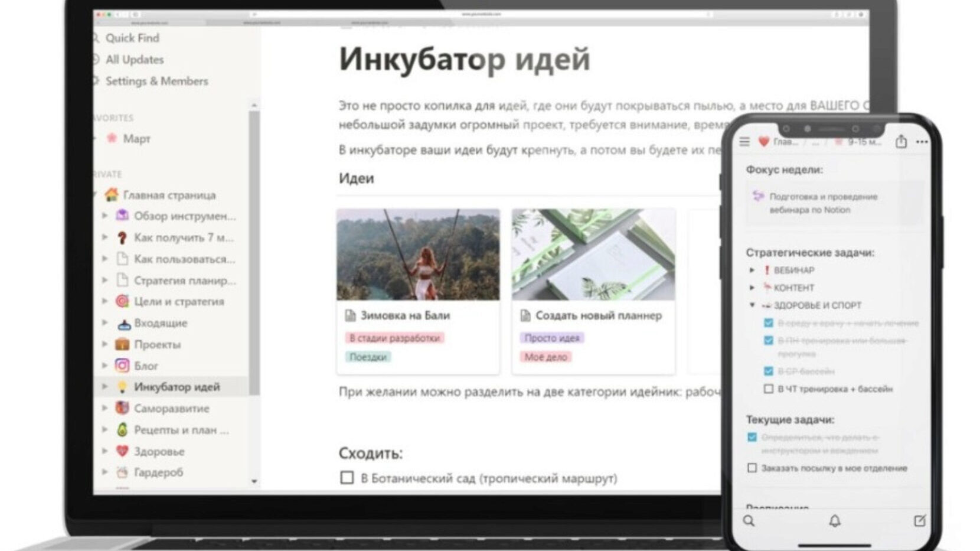980x551 pixels.
Task: Collapse the ЗДОРОВЬЕ И СПОРТ toggle
Action: coord(752,305)
